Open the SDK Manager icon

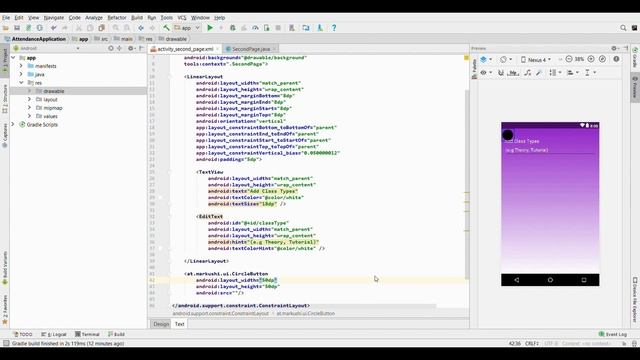pos(320,28)
